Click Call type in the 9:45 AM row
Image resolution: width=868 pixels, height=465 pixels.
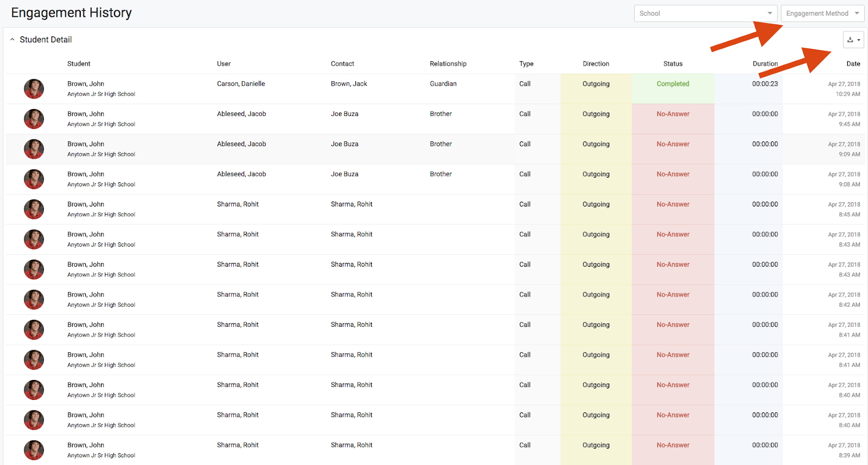pos(525,114)
